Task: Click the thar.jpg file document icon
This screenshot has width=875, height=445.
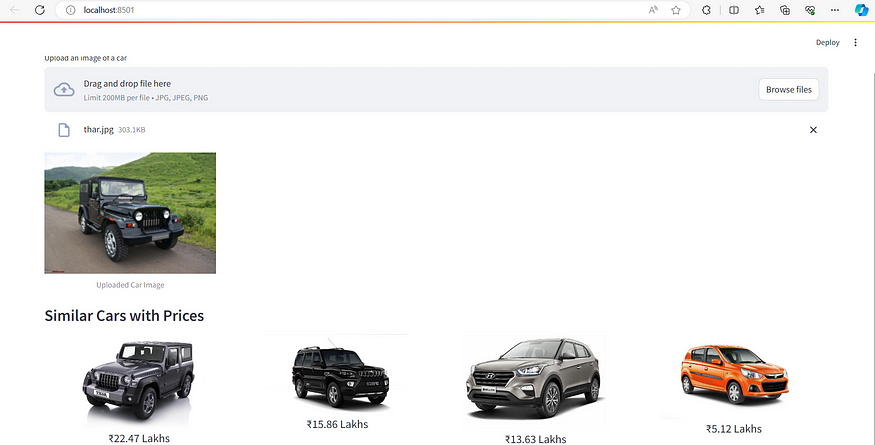Action: tap(64, 130)
